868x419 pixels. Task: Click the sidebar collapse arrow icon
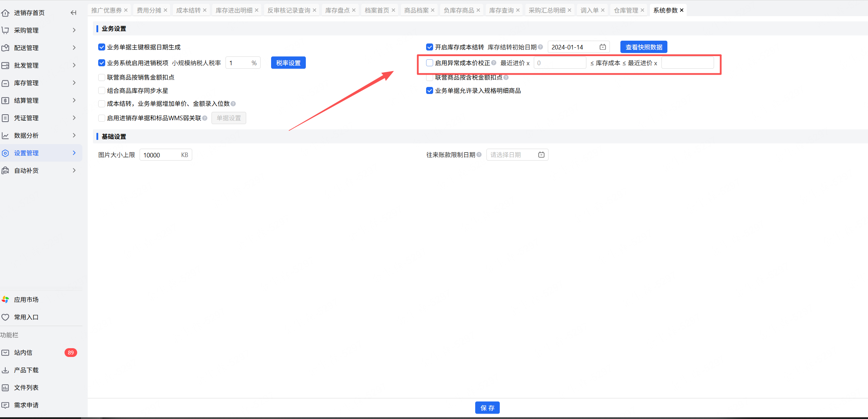pos(73,13)
